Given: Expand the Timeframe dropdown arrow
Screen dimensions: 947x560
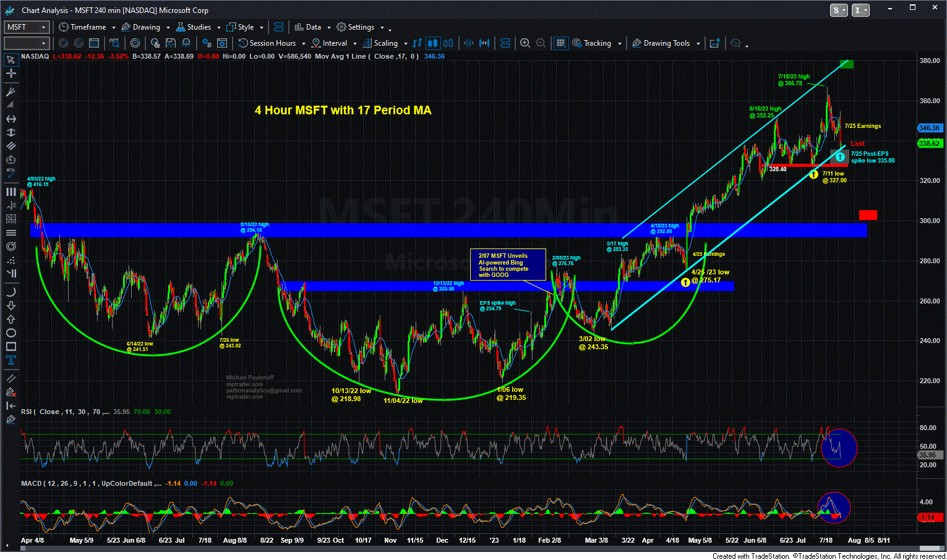Looking at the screenshot, I should [114, 28].
